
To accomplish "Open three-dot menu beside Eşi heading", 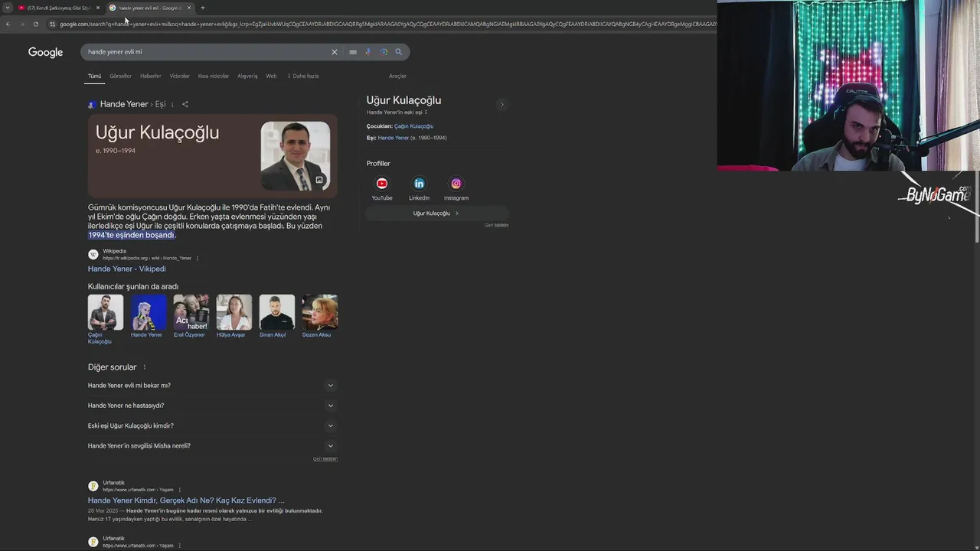I will 172,105.
